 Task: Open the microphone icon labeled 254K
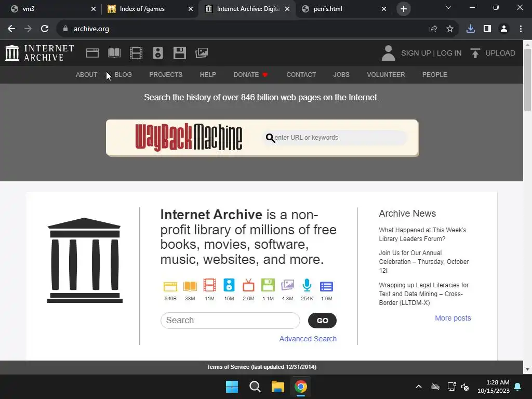tap(307, 285)
